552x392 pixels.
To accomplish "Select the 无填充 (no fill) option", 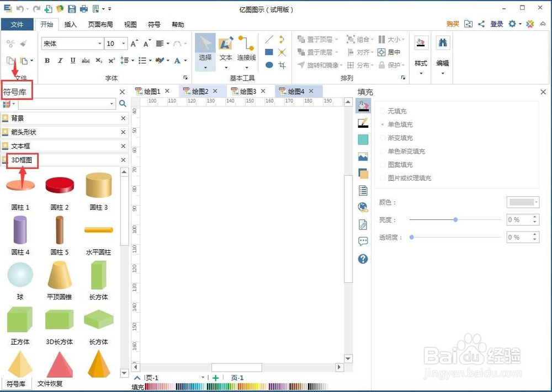I will pos(396,111).
